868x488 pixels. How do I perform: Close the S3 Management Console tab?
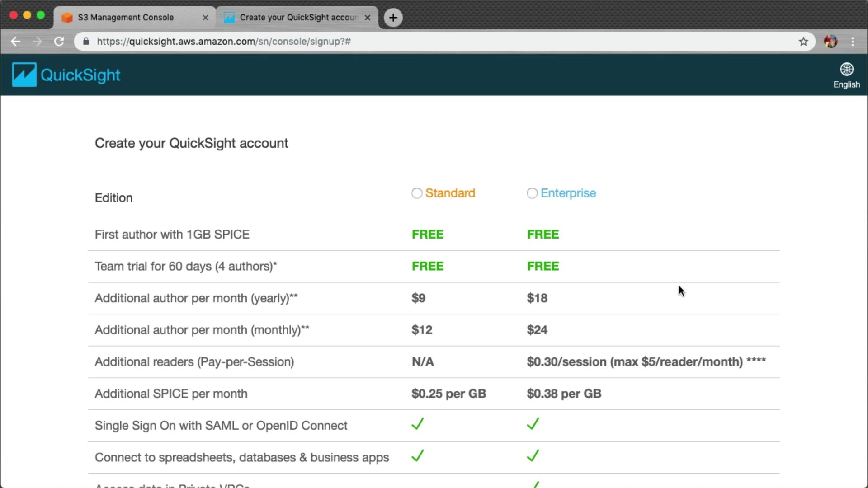tap(205, 18)
